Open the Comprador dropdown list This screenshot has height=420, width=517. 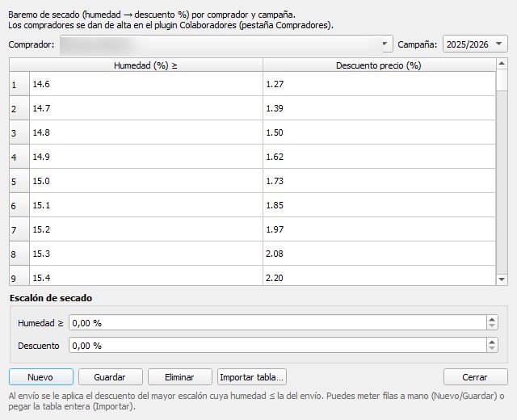226,44
